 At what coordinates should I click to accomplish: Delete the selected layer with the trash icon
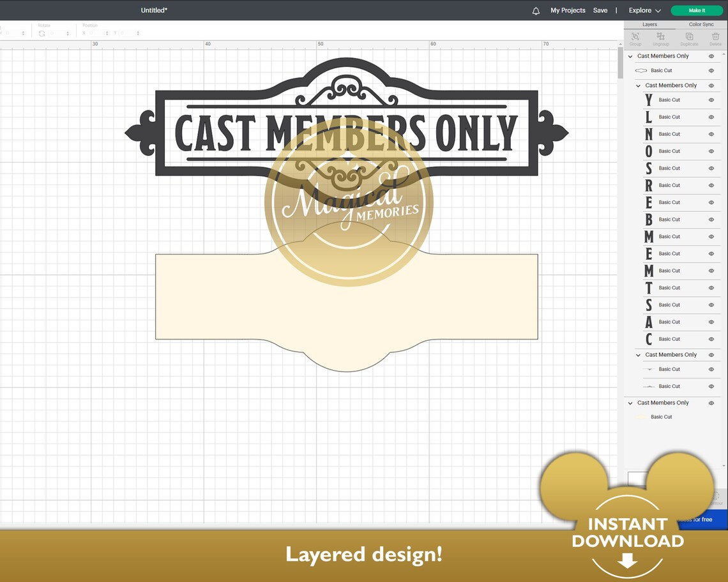pyautogui.click(x=715, y=36)
